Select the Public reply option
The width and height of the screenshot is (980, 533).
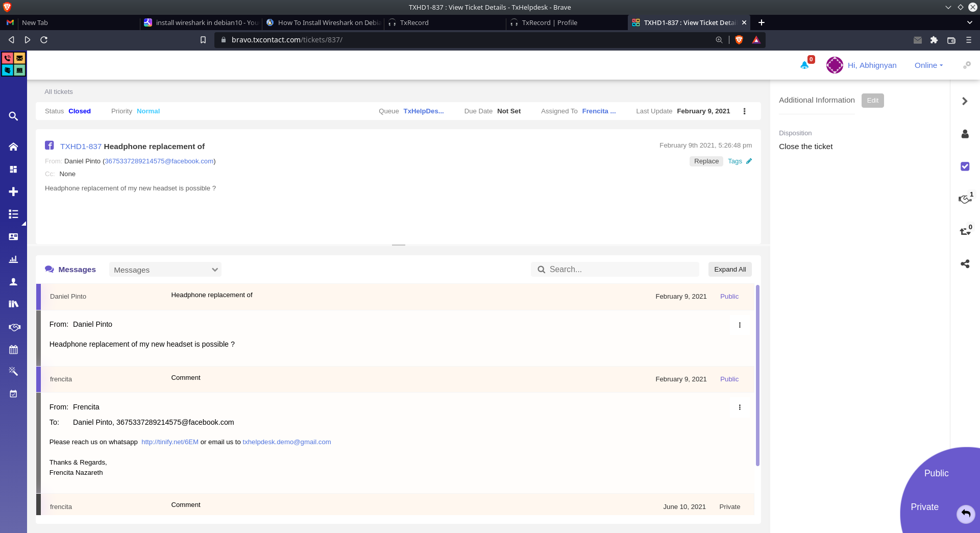click(936, 473)
